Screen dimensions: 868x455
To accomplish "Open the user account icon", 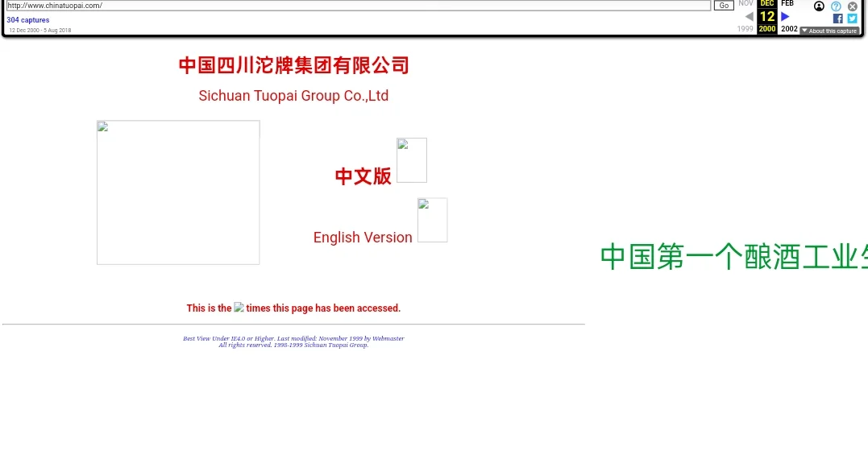I will point(819,6).
